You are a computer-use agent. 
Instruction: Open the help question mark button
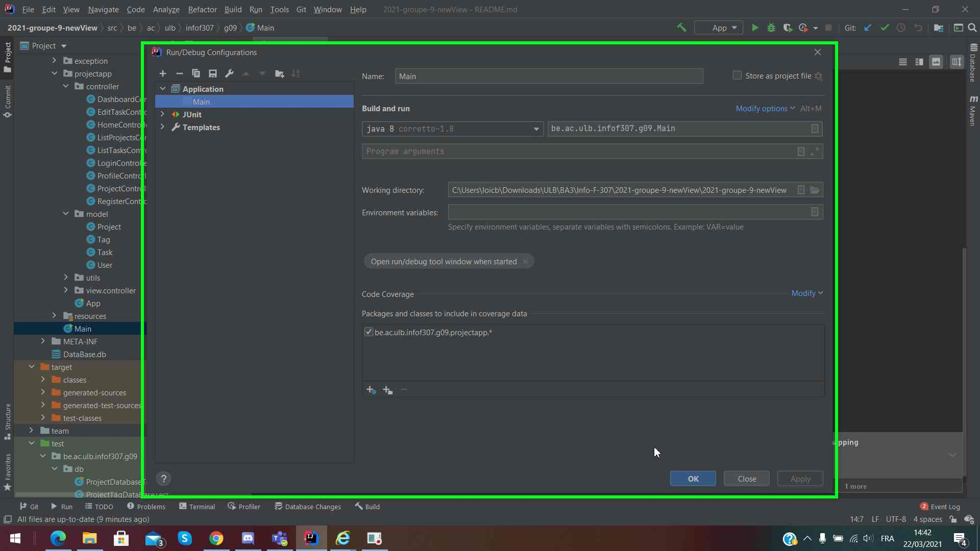pos(164,479)
